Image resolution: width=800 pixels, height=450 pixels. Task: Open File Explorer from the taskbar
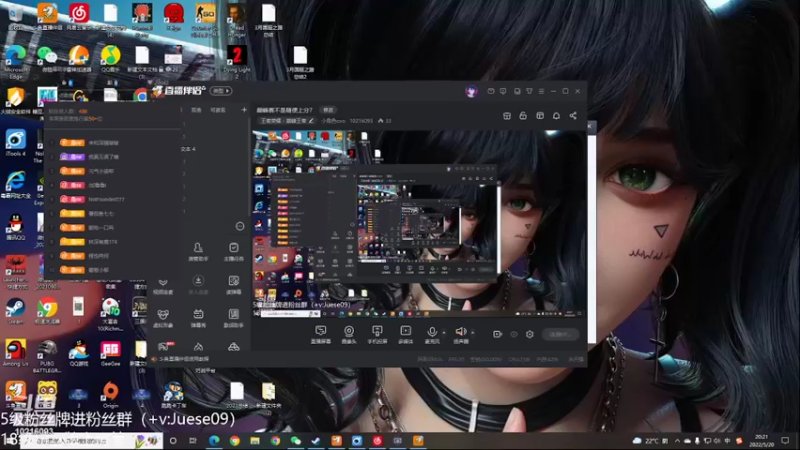(255, 441)
